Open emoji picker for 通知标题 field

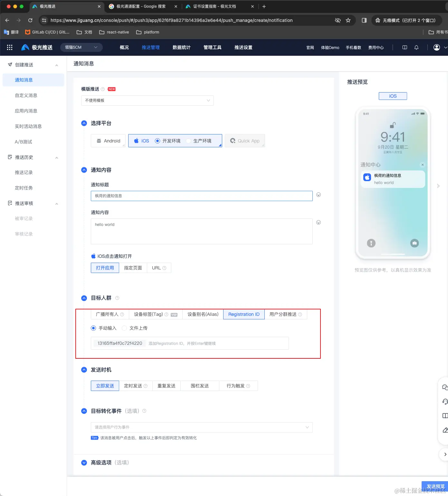point(319,195)
